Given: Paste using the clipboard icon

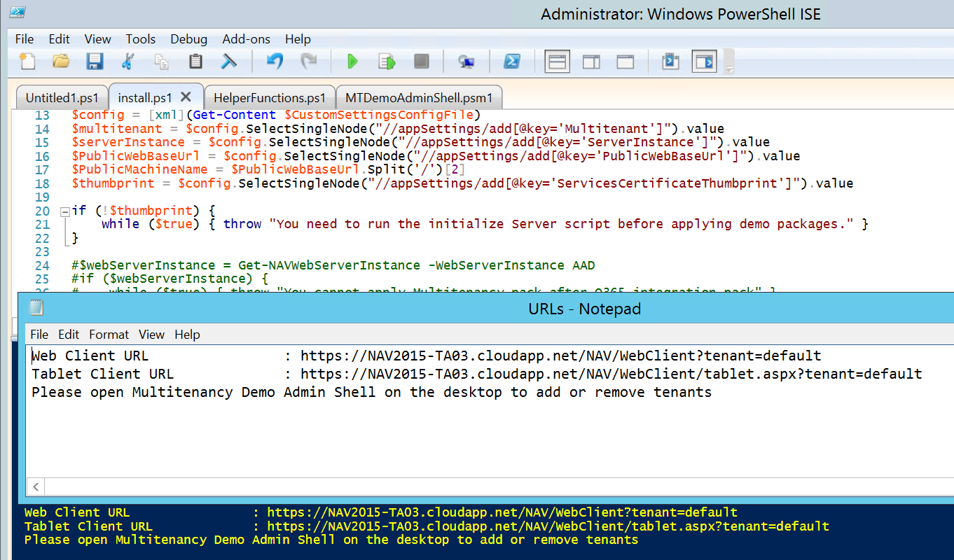Looking at the screenshot, I should tap(195, 62).
